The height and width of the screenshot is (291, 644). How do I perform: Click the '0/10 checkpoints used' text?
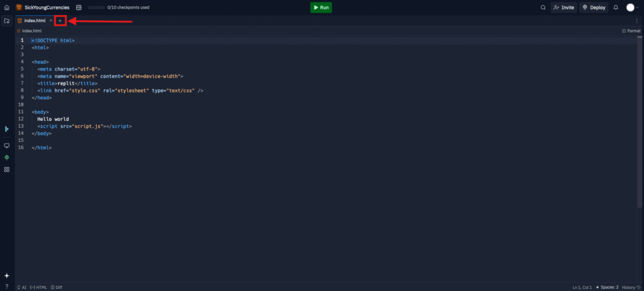click(128, 8)
